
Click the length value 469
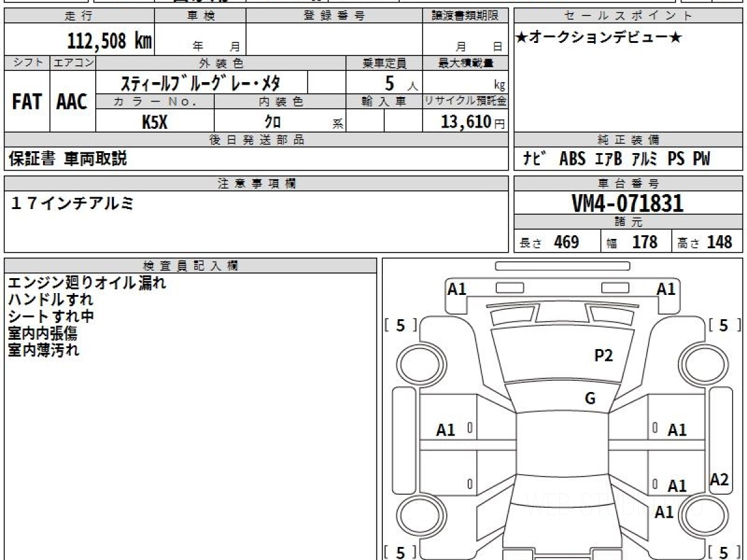point(566,242)
